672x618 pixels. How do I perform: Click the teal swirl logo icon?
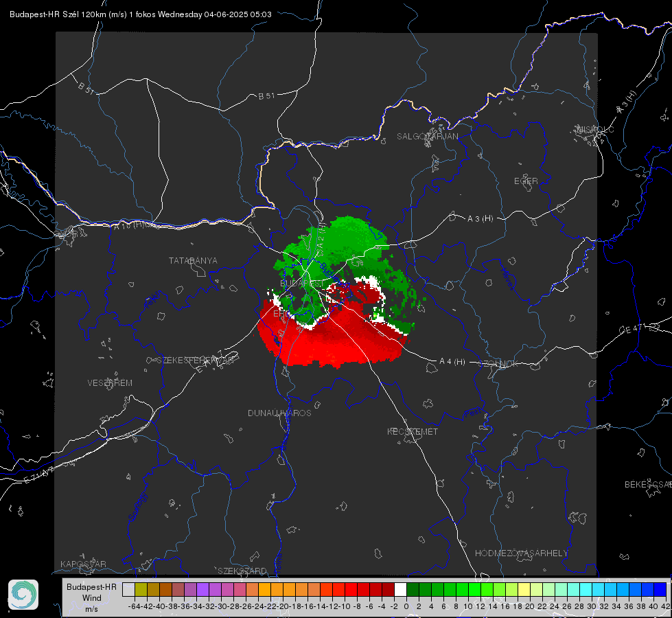(23, 595)
